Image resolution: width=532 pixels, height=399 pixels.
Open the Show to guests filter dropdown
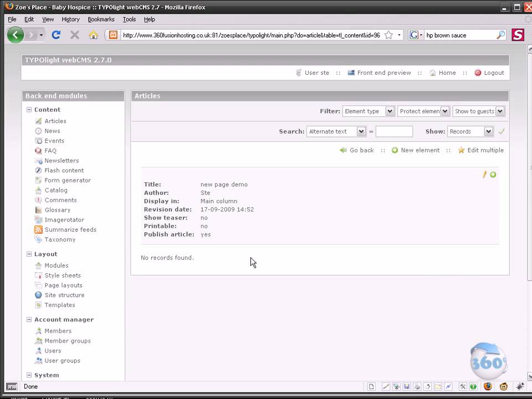pyautogui.click(x=479, y=111)
